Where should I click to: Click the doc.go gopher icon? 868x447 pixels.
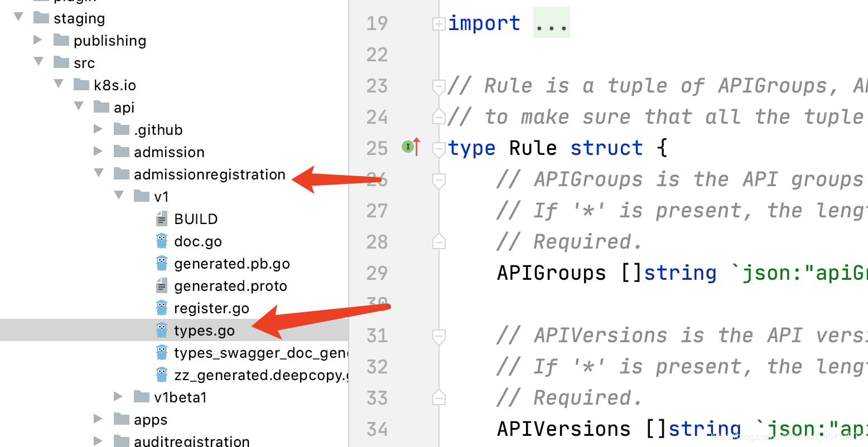pyautogui.click(x=162, y=241)
